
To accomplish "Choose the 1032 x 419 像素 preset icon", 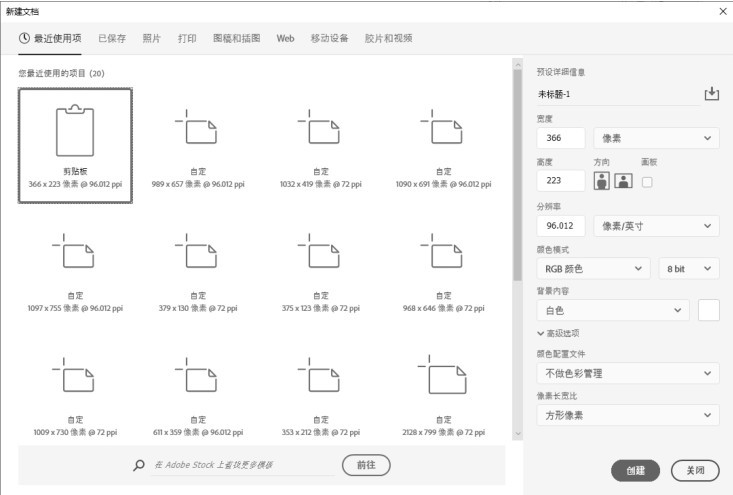I will pos(319,127).
